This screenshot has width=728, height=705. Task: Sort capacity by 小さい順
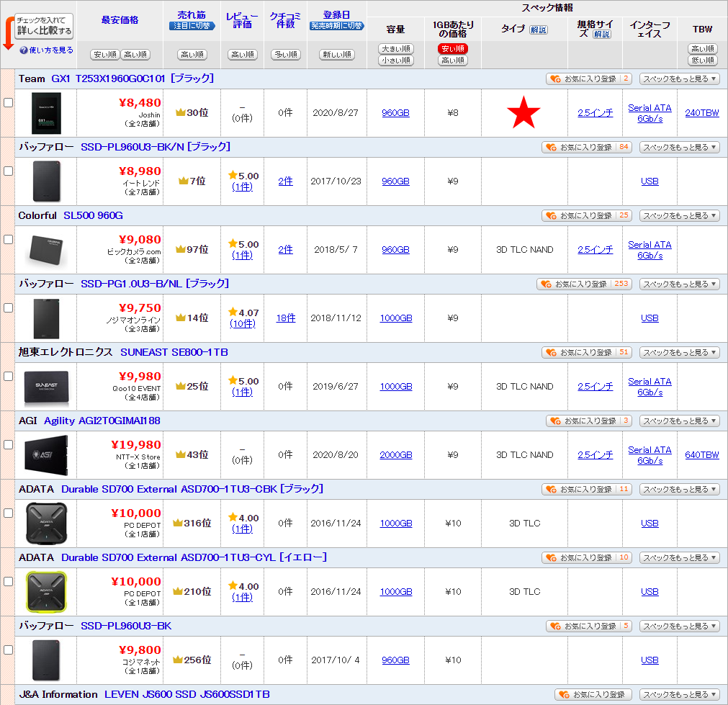click(x=395, y=60)
